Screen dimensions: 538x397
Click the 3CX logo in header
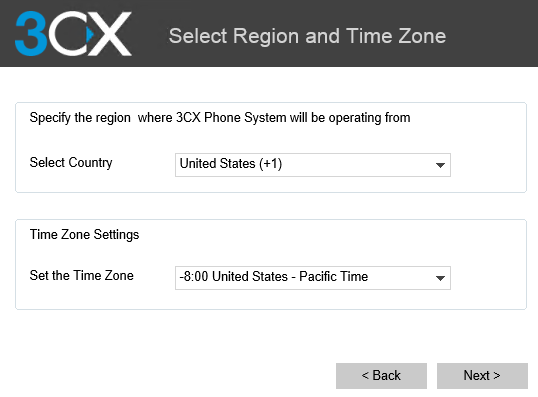73,34
